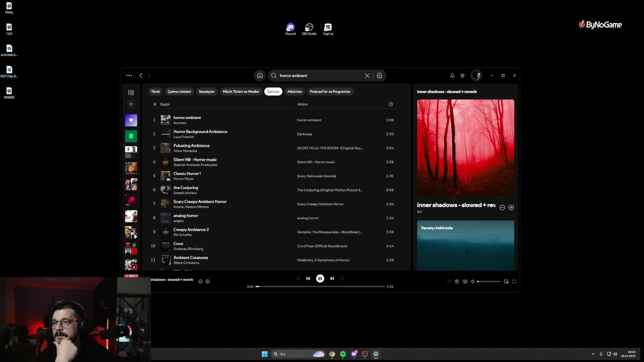Open the user profile avatar
The height and width of the screenshot is (362, 644).
tap(476, 75)
